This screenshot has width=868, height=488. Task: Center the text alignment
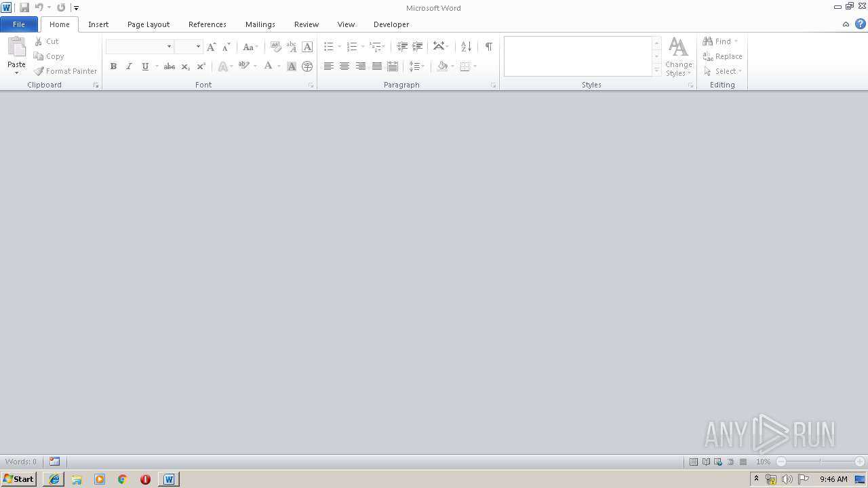tap(344, 66)
